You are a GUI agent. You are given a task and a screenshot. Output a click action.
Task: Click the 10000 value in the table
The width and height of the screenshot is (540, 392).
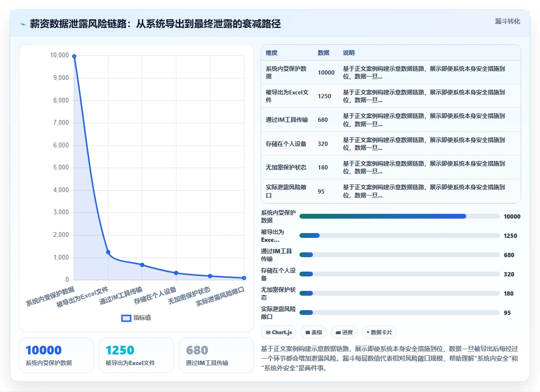point(326,73)
